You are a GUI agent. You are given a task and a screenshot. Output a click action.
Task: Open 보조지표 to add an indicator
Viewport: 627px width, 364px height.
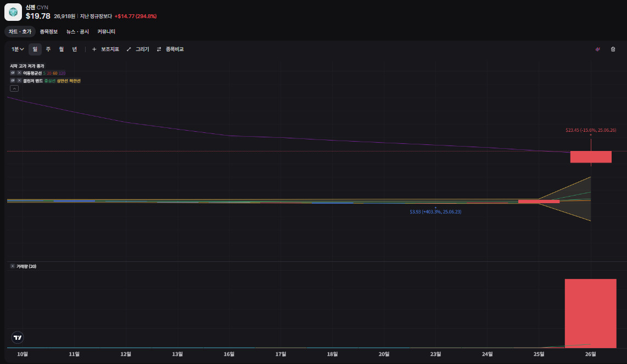click(105, 49)
